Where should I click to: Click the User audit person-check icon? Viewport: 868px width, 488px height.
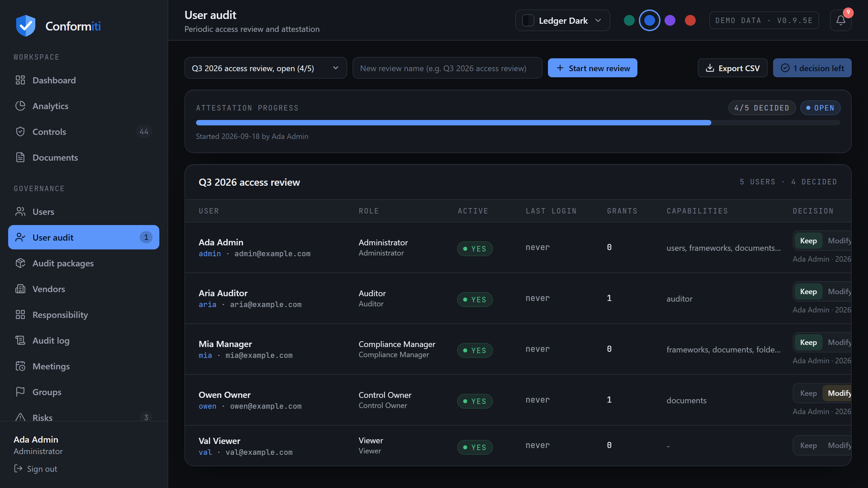point(20,238)
